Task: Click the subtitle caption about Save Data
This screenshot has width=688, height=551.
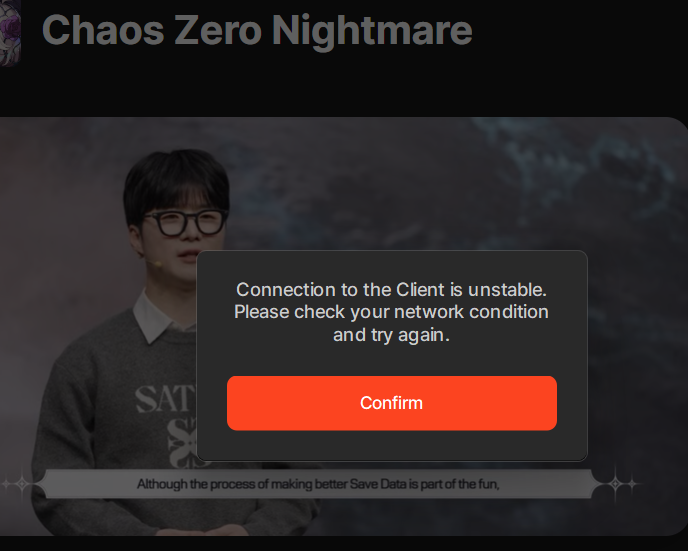Action: click(x=318, y=484)
